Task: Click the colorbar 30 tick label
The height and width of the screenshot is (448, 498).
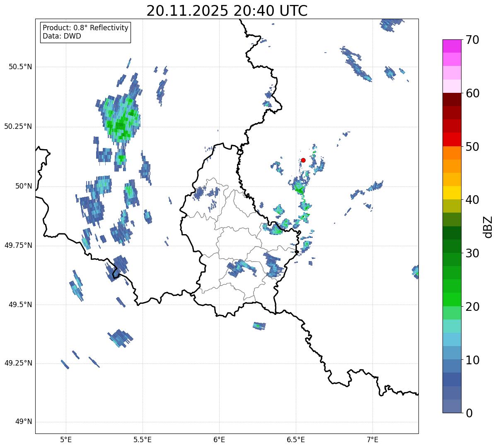Action: 472,253
